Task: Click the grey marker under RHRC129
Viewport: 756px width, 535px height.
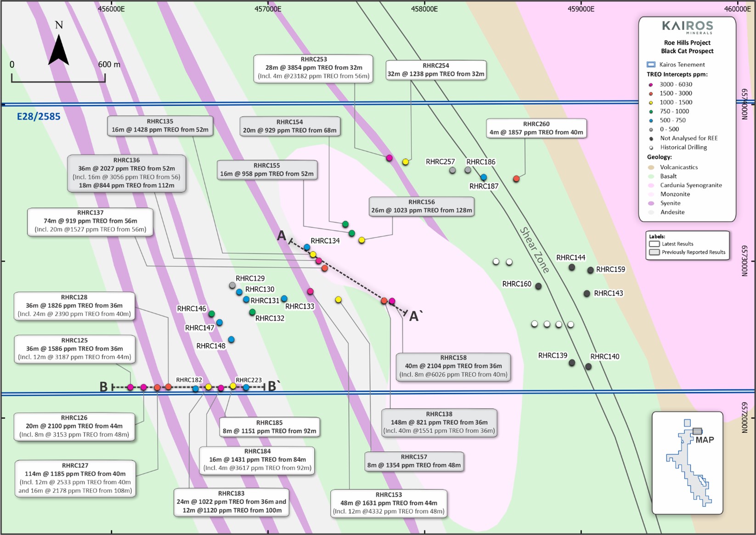Action: click(x=232, y=286)
